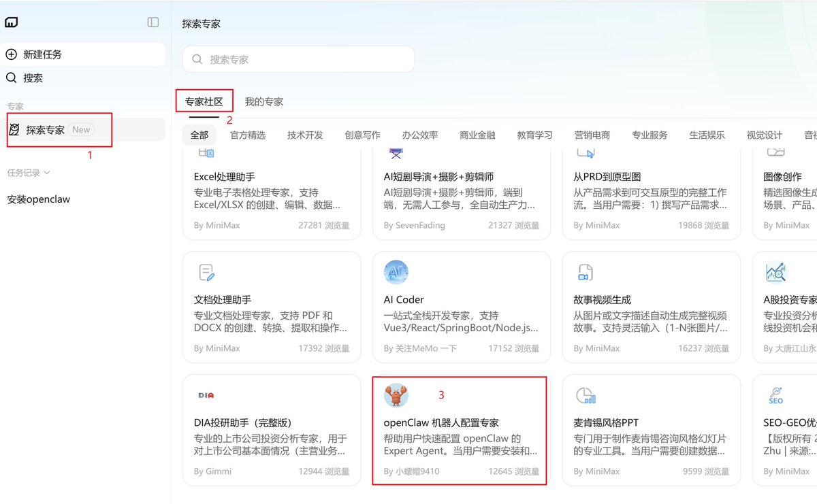817x504 pixels.
Task: Click the 探索专家 sidebar icon
Action: (14, 129)
